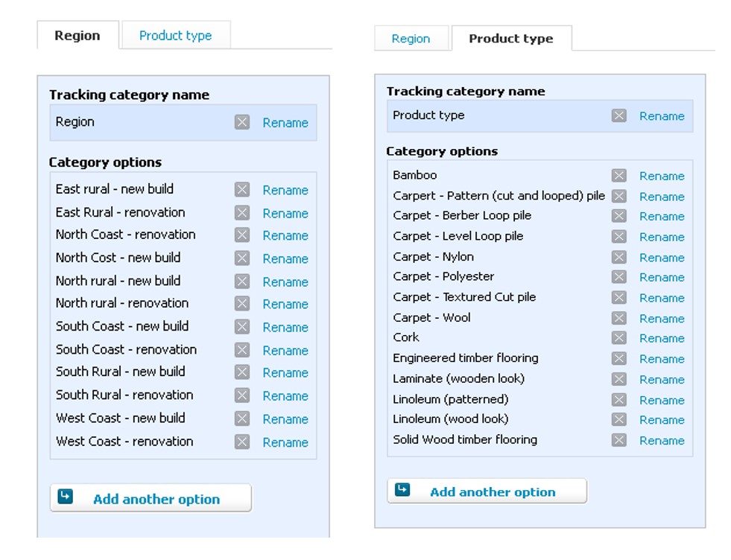
Task: Delete the 'Carpet - Nylon' option
Action: coord(618,257)
